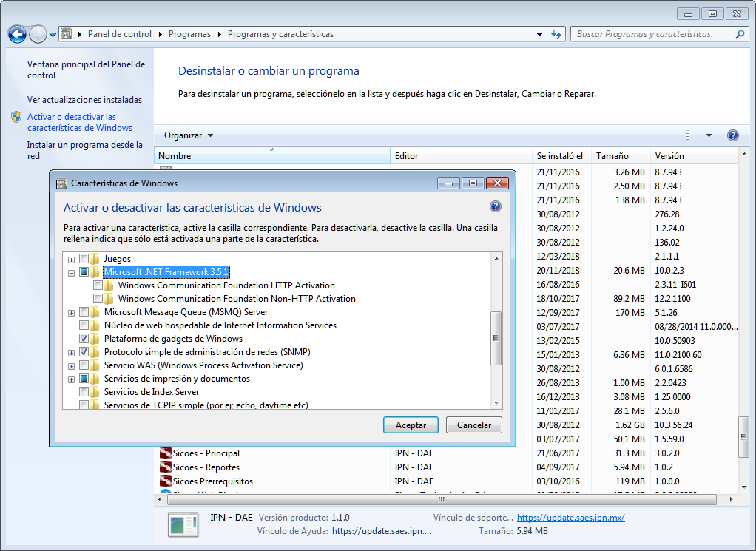The height and width of the screenshot is (551, 756).
Task: Open the Organizar dropdown menu
Action: (x=189, y=135)
